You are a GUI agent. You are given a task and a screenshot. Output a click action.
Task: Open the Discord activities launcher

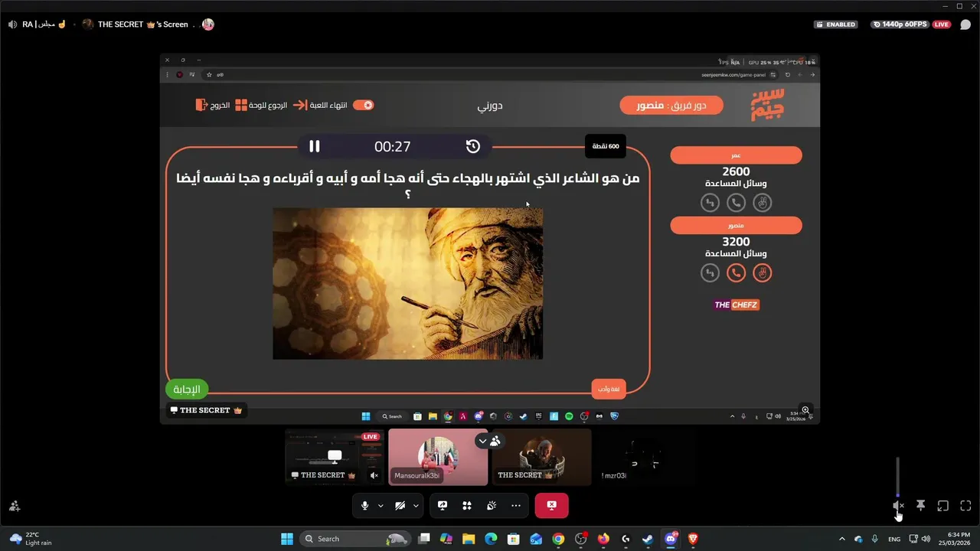[467, 506]
